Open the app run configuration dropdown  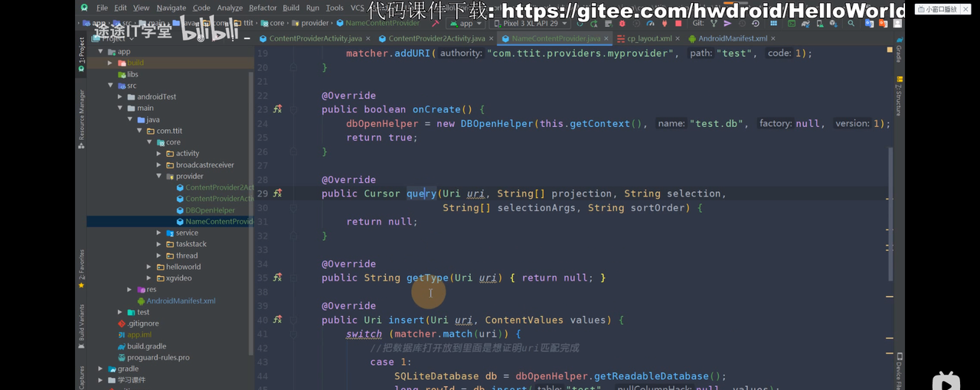tap(465, 23)
